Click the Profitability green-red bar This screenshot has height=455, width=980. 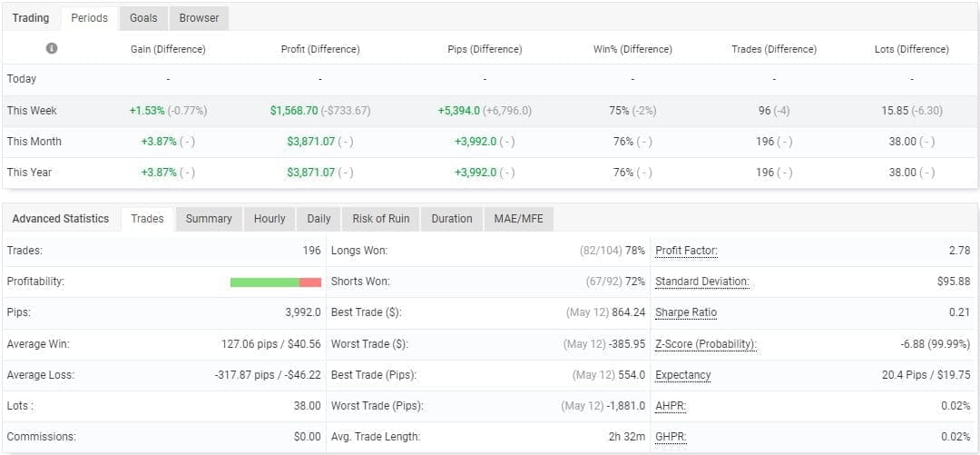click(276, 282)
